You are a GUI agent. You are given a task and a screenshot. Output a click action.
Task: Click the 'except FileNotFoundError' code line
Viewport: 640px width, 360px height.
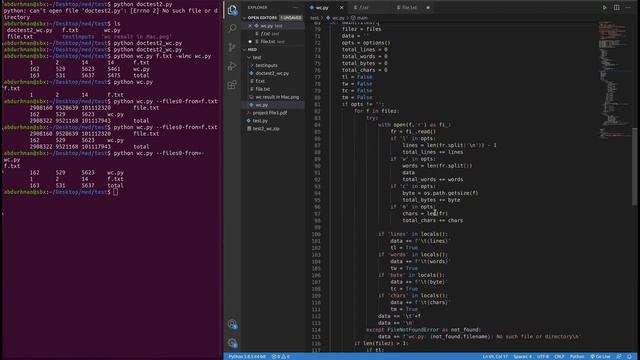point(423,330)
